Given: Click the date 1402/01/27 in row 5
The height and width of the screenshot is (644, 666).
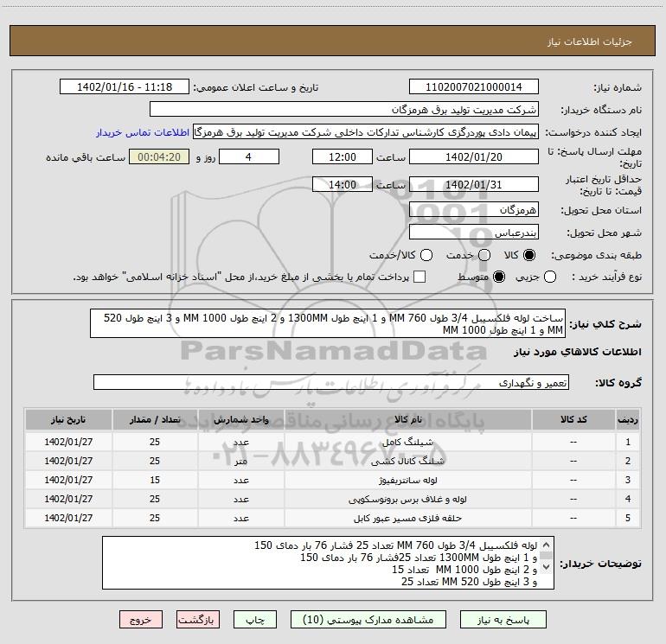Looking at the screenshot, I should pos(68,518).
